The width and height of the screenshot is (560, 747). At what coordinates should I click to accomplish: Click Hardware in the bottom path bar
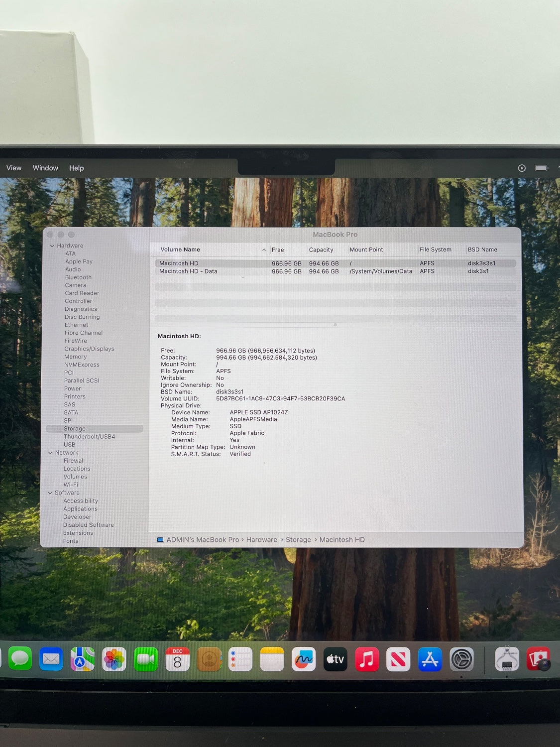coord(261,540)
